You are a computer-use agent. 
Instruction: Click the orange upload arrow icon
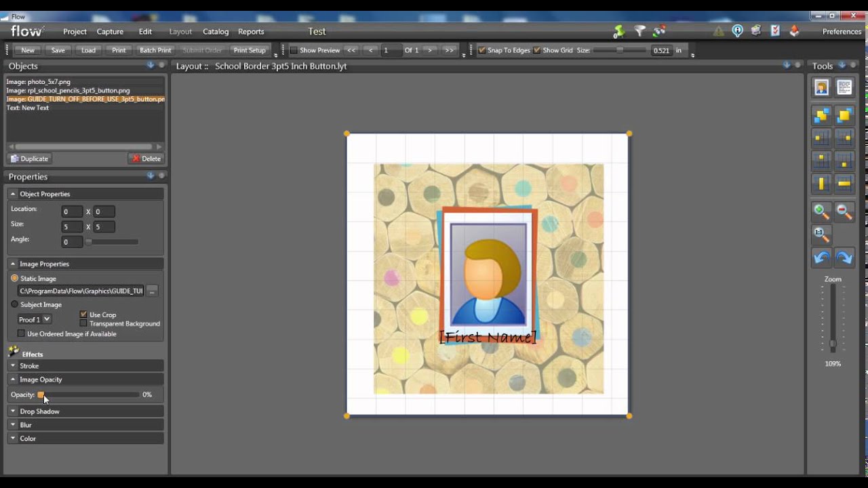[794, 31]
